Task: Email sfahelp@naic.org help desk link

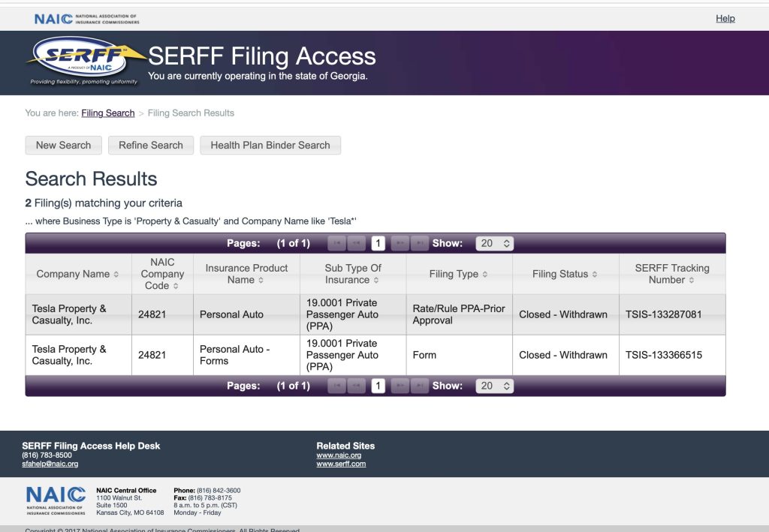Action: (x=50, y=464)
